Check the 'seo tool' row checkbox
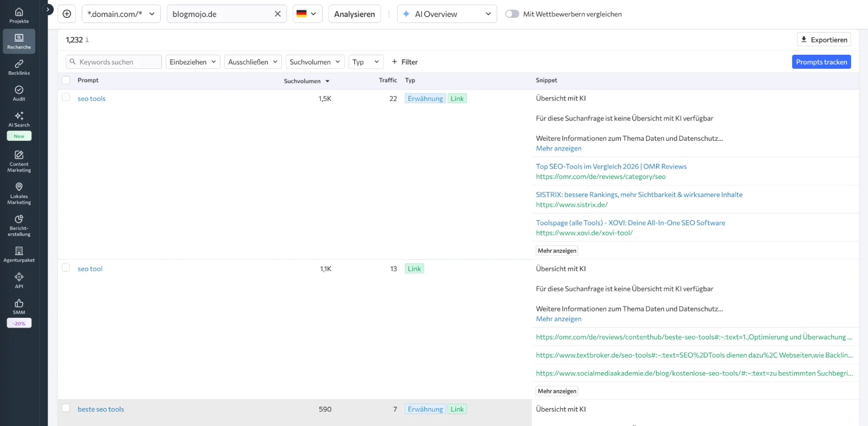 point(66,268)
